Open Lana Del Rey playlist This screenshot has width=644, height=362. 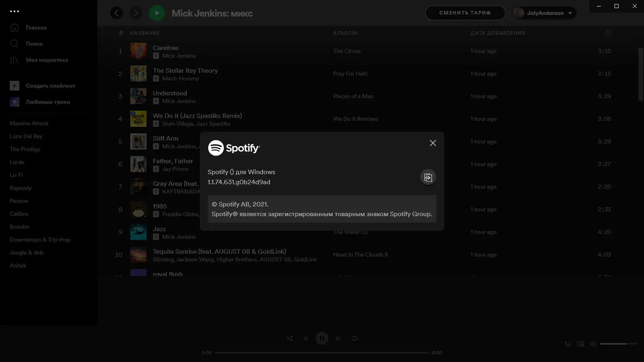pyautogui.click(x=26, y=136)
